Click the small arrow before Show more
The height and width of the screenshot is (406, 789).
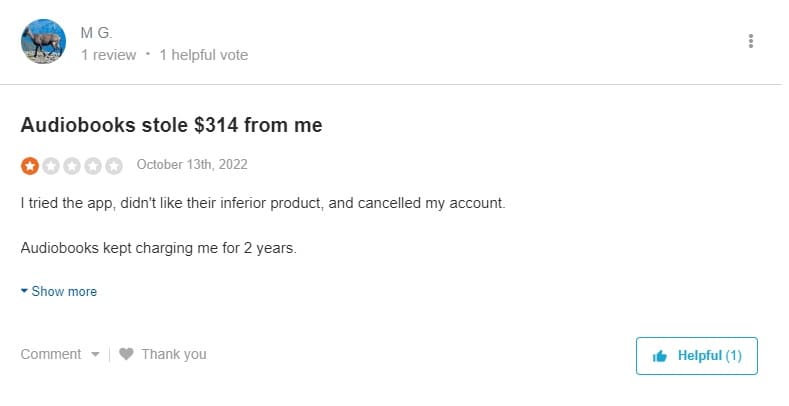click(x=25, y=291)
